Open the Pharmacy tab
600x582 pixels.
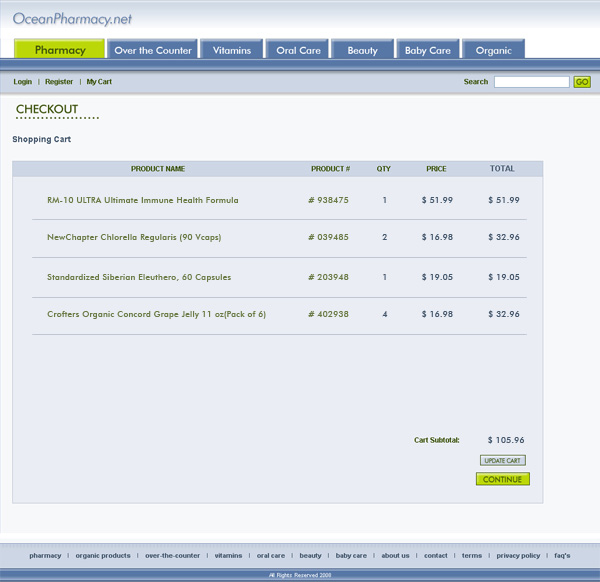[x=60, y=50]
